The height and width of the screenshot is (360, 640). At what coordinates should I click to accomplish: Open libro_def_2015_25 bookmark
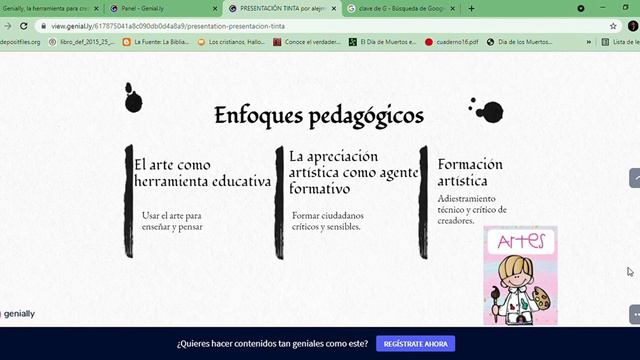click(x=82, y=42)
